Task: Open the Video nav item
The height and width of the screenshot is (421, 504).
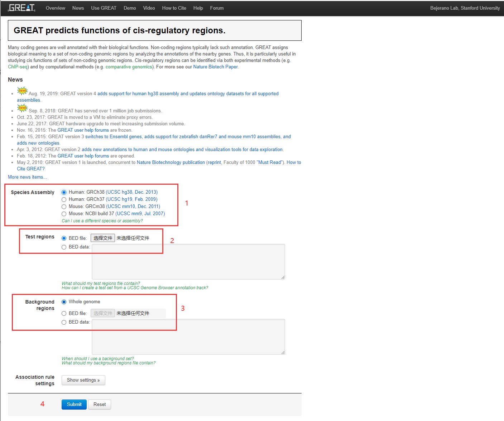Action: [149, 8]
